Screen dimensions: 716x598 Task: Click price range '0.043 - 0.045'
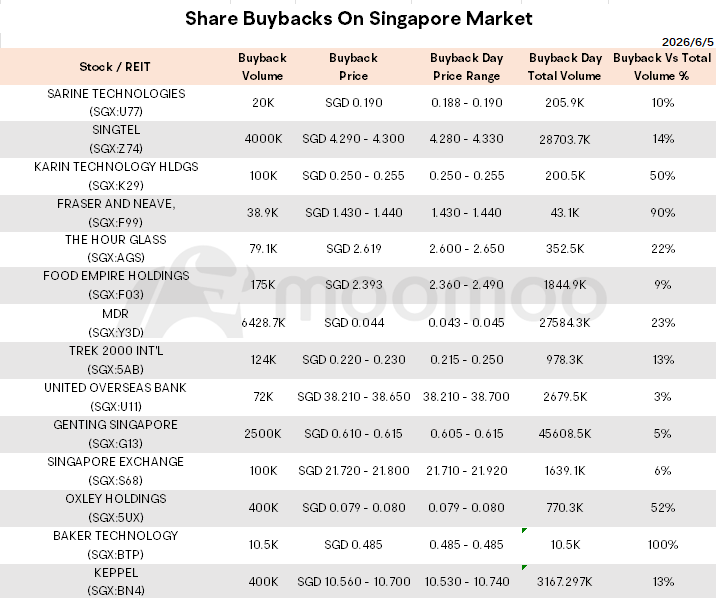[466, 323]
